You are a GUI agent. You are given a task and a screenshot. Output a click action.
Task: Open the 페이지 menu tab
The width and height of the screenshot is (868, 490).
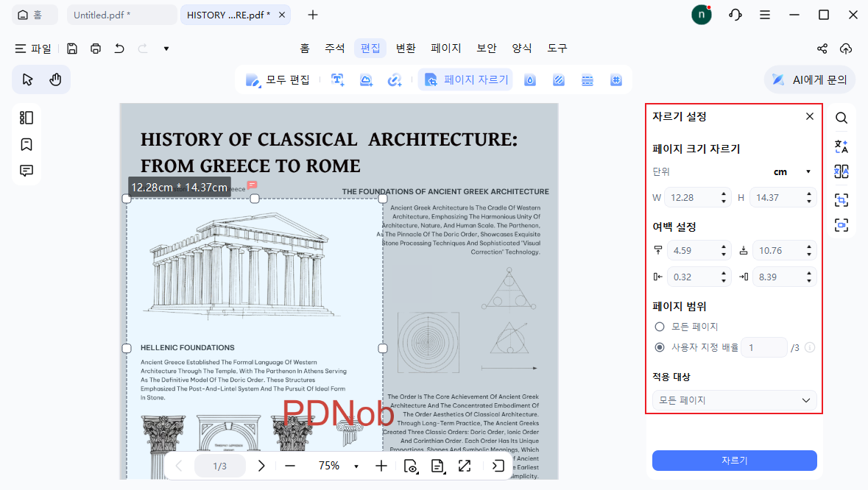446,48
